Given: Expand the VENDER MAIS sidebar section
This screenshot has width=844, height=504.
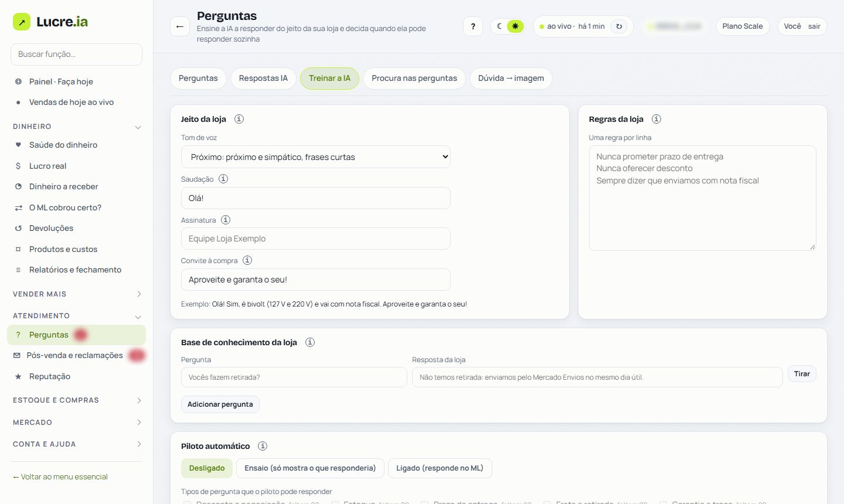Looking at the screenshot, I should 77,294.
